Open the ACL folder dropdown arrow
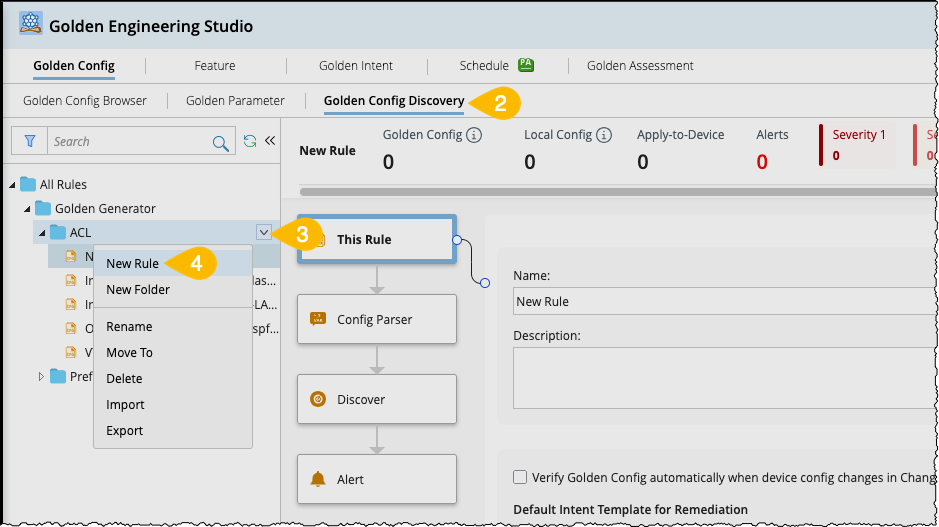 coord(263,232)
